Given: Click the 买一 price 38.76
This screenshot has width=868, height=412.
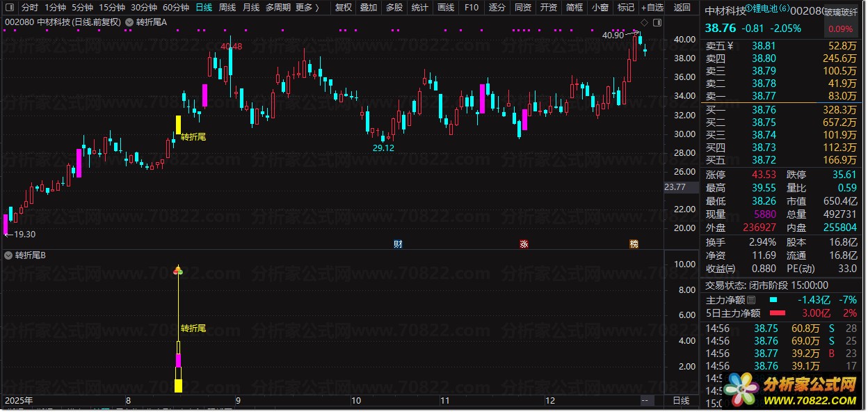Looking at the screenshot, I should pos(764,110).
